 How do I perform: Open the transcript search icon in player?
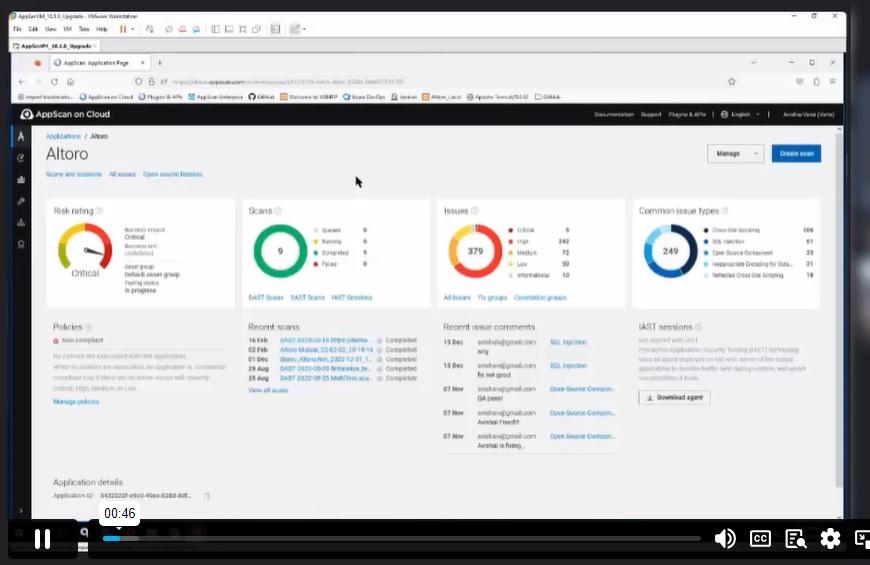796,539
